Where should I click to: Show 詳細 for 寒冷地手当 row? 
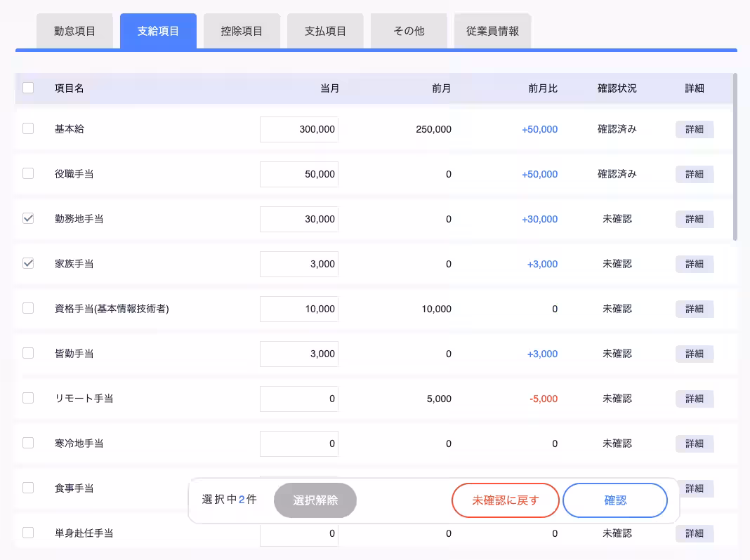[694, 444]
